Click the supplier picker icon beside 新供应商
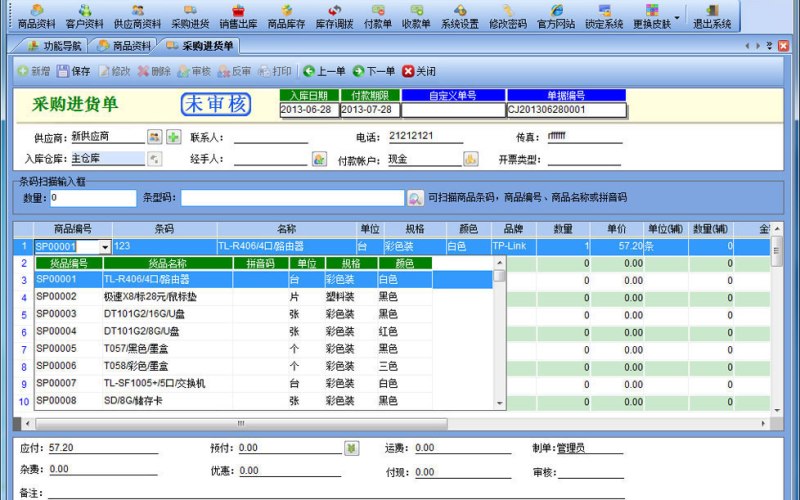 click(x=155, y=136)
